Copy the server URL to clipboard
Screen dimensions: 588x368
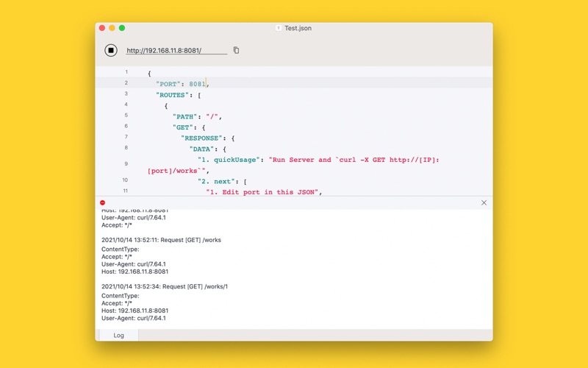(x=236, y=50)
